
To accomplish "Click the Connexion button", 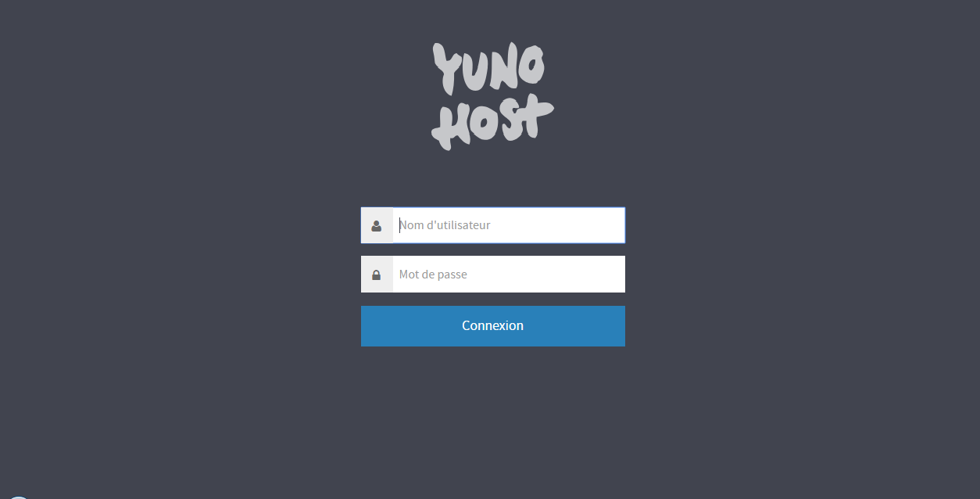I will click(493, 326).
